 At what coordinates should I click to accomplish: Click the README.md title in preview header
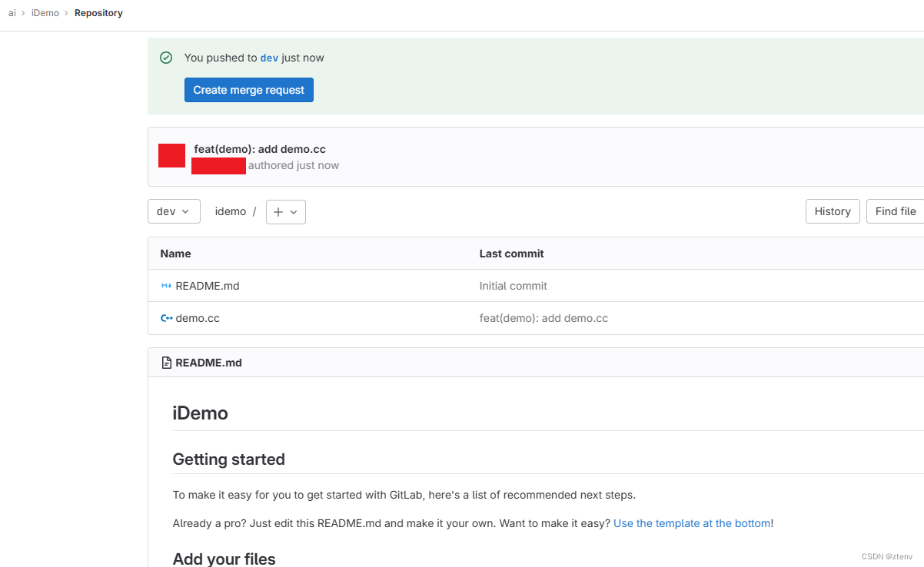click(x=209, y=363)
